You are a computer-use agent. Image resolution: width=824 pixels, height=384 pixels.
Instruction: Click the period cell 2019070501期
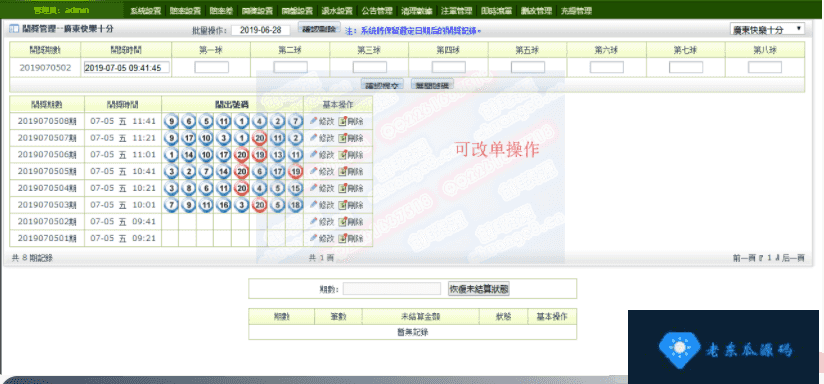47,238
